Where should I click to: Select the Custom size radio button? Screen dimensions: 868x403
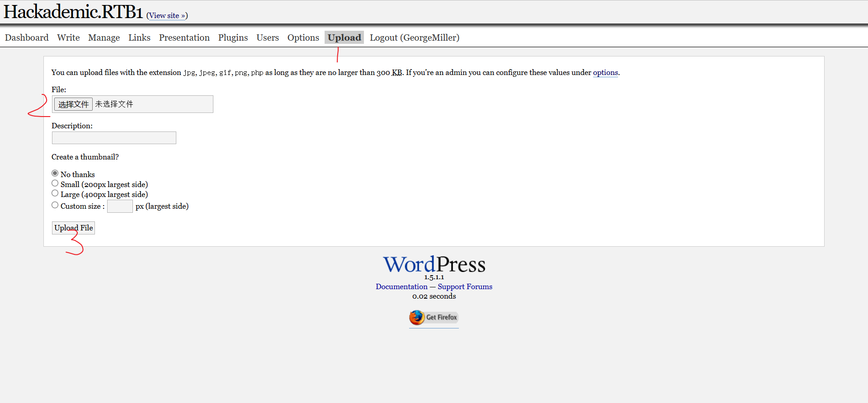click(x=55, y=205)
